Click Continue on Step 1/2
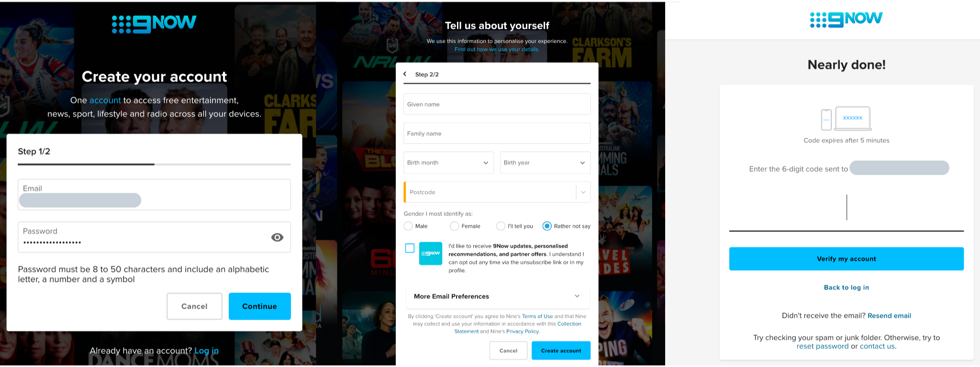 click(260, 306)
